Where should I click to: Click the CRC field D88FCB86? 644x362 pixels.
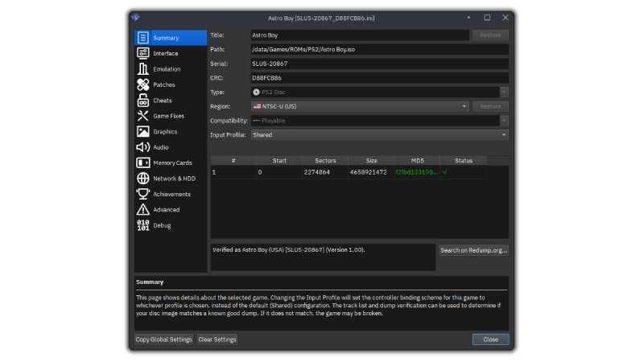click(379, 78)
